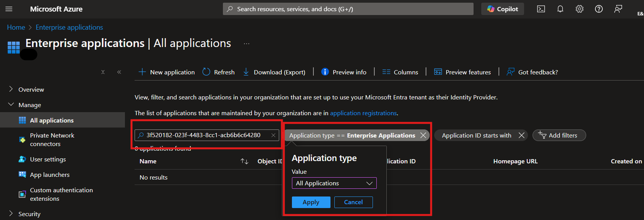Click the Name sort arrows icon
The image size is (644, 220).
pos(244,161)
